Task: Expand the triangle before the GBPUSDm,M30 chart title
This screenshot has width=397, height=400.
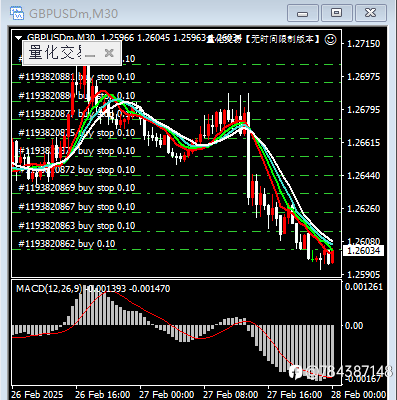Action: pos(19,38)
